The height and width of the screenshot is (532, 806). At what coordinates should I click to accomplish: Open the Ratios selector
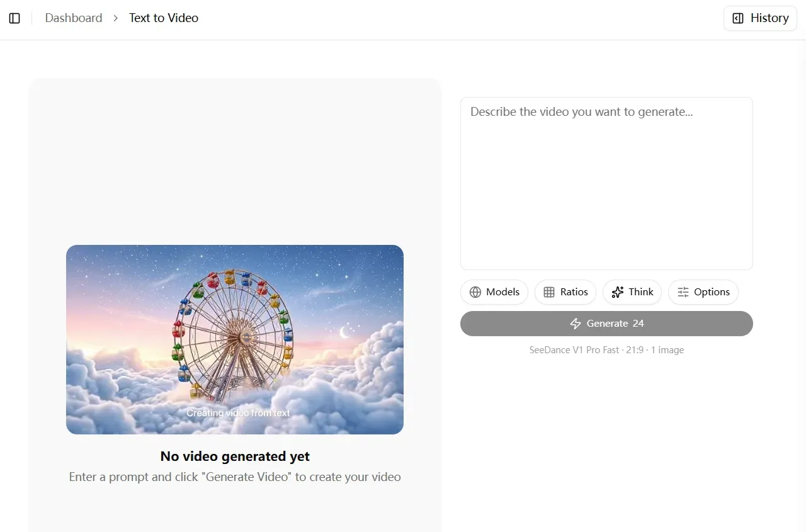tap(565, 292)
